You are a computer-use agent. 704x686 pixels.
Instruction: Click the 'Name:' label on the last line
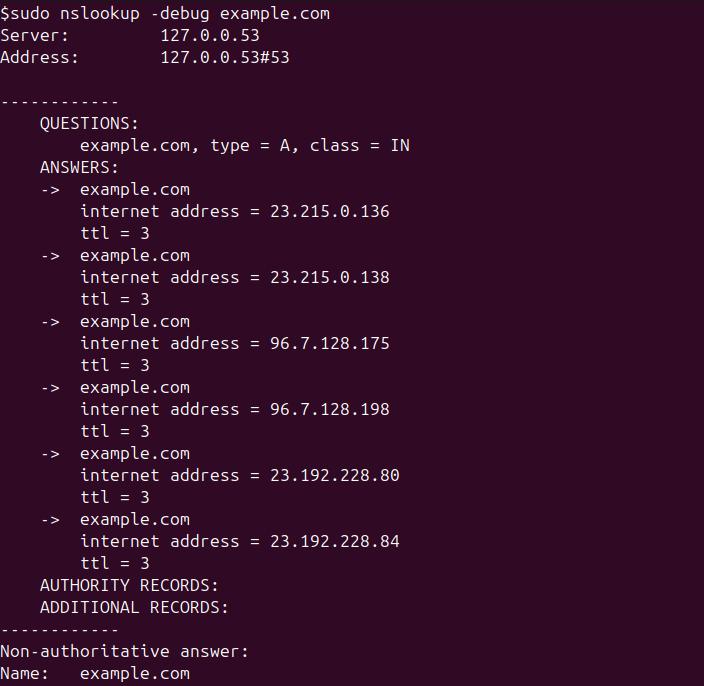(24, 674)
